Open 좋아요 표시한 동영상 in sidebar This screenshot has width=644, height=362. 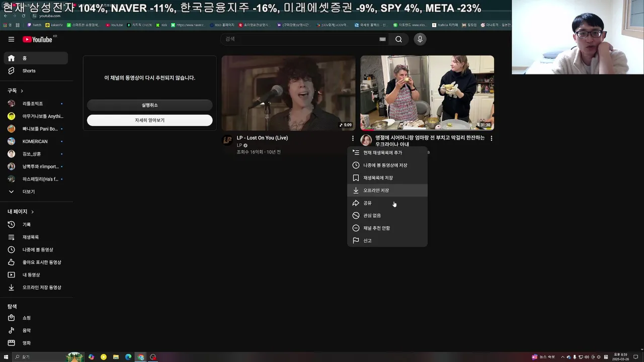tap(36, 262)
